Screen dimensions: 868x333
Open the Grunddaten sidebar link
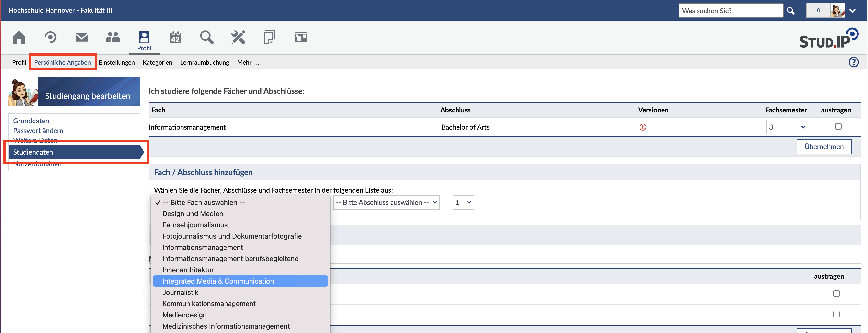(31, 121)
